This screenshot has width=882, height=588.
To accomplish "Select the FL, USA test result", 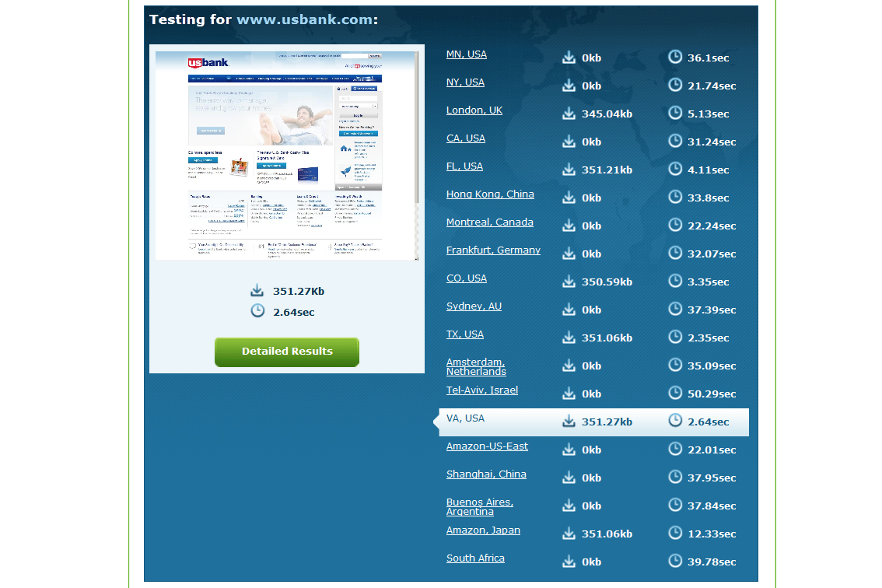I will (464, 166).
